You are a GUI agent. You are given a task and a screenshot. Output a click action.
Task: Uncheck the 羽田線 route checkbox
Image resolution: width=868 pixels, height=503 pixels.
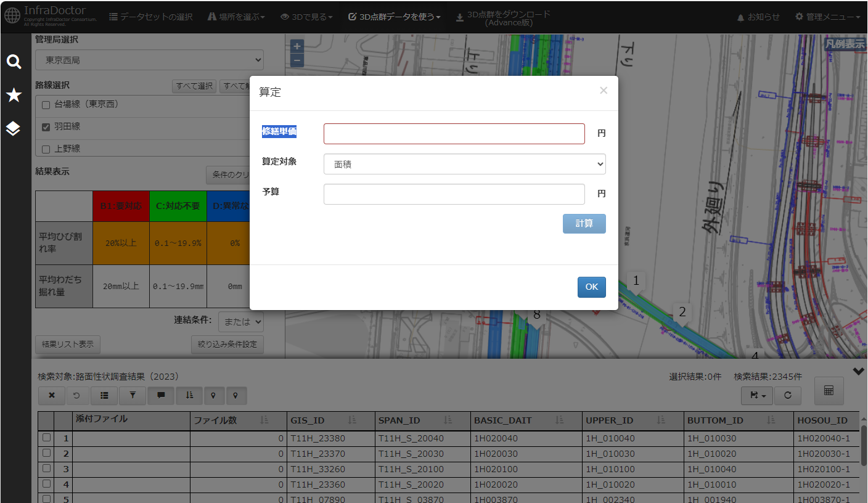pos(46,127)
